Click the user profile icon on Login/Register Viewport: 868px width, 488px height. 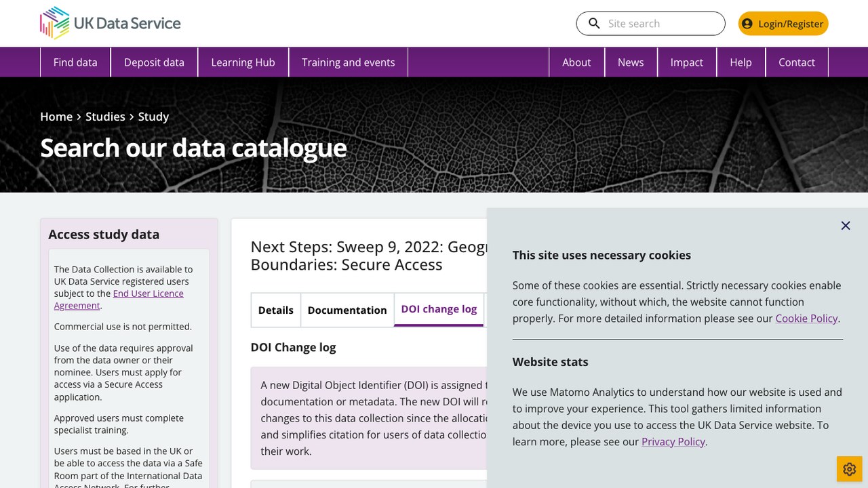point(747,24)
